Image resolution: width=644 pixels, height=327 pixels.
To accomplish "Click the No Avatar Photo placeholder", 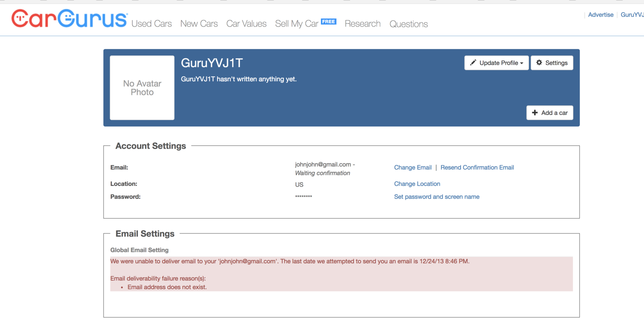I will [142, 88].
